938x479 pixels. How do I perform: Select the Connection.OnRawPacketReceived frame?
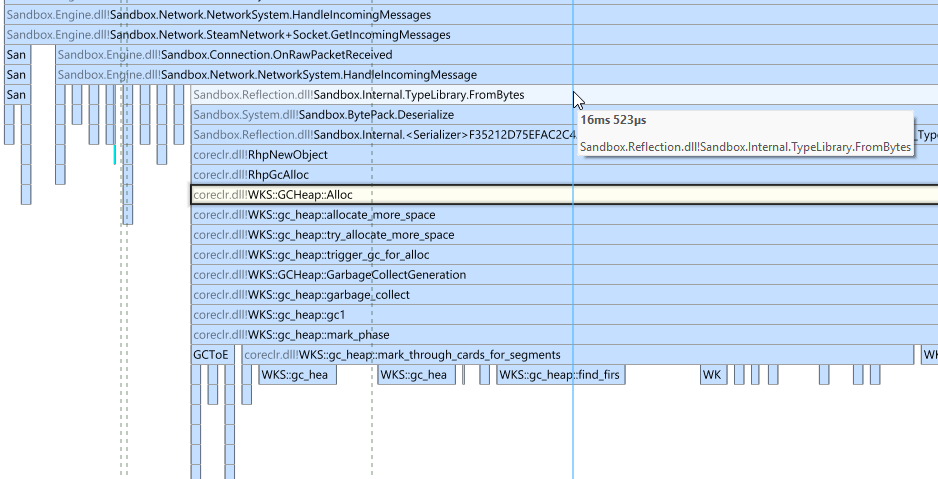click(x=497, y=55)
